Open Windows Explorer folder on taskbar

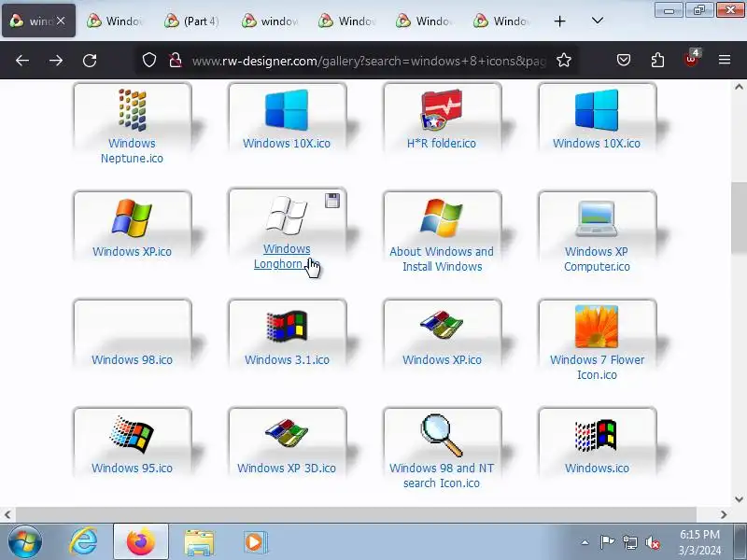199,542
